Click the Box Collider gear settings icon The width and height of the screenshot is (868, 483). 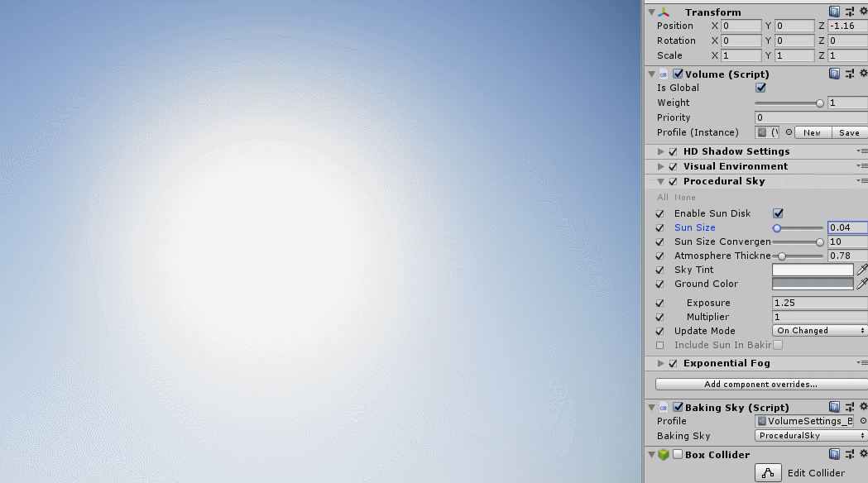(864, 454)
